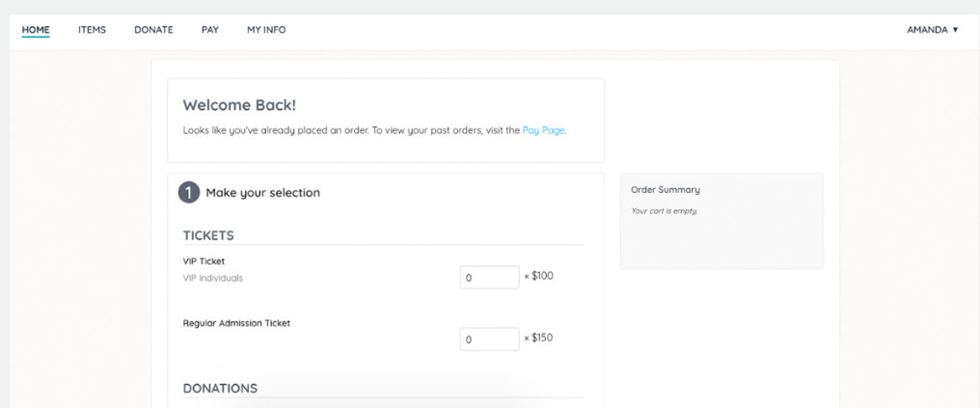Click the × $100 price label
This screenshot has height=408, width=980.
coord(538,276)
